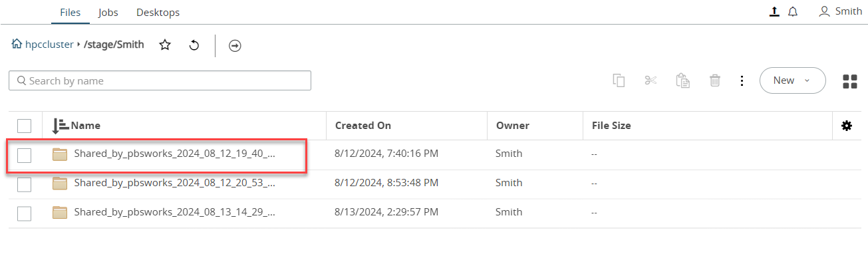Viewport: 868px width, 254px height.
Task: Open the three-dot more actions menu
Action: (742, 80)
